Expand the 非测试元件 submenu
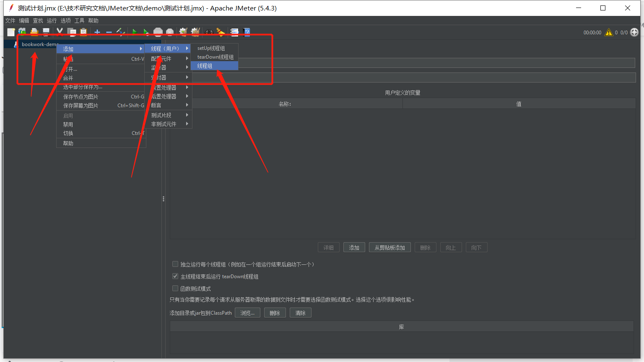This screenshot has width=644, height=362. point(168,124)
